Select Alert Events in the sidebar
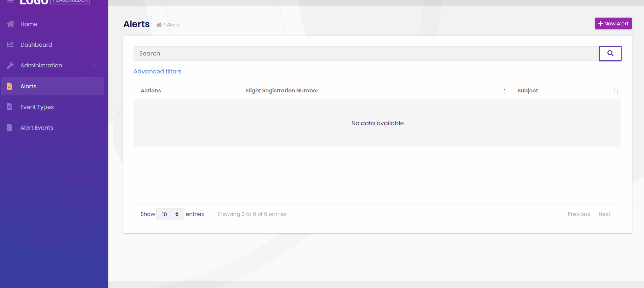Screen dimensions: 644x288 37,128
